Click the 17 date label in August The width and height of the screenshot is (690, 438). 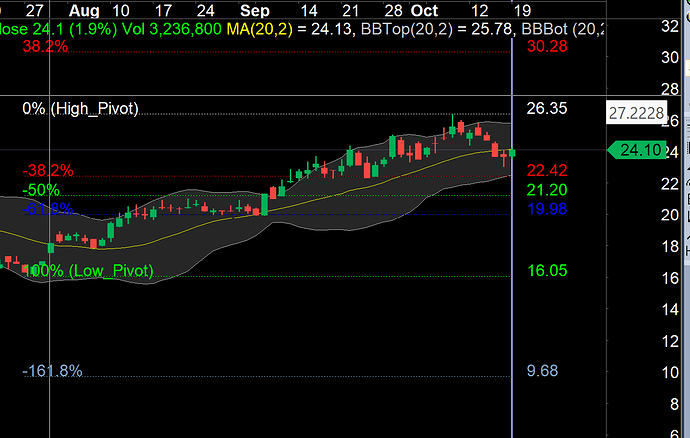(x=163, y=10)
